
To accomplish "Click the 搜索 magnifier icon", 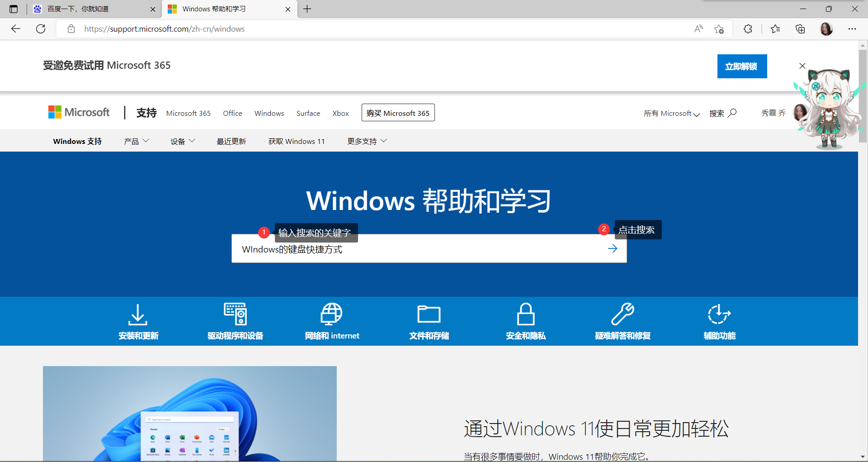I will 732,113.
